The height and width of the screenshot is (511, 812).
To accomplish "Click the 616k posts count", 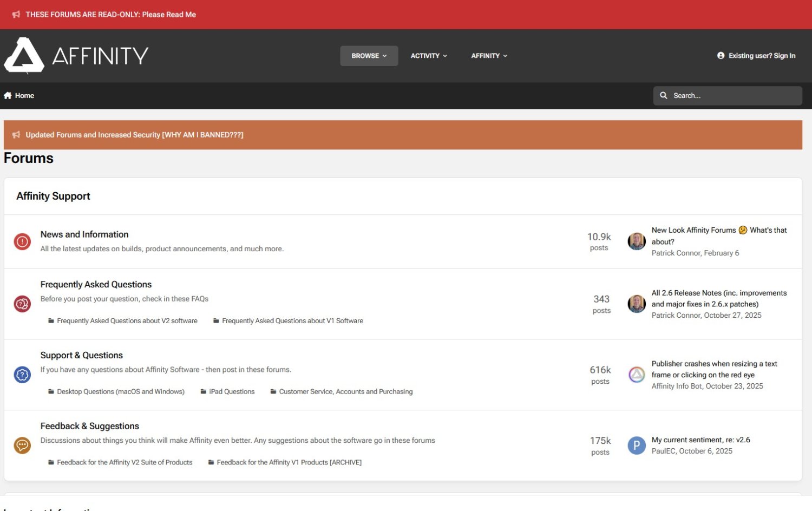I will point(600,375).
